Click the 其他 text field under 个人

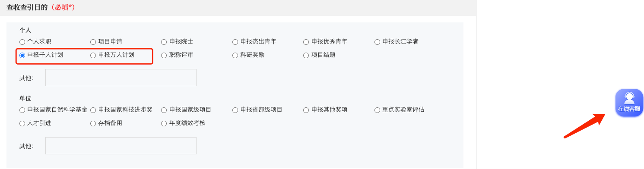121,78
